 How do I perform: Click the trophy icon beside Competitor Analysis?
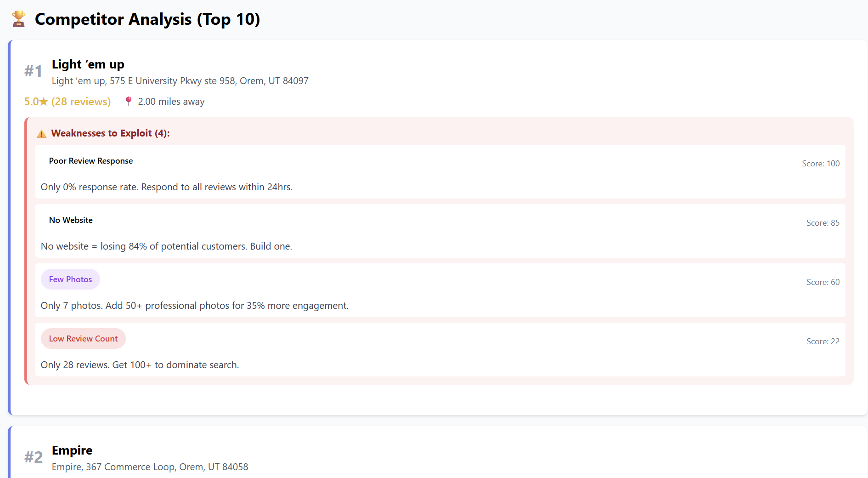pos(19,19)
